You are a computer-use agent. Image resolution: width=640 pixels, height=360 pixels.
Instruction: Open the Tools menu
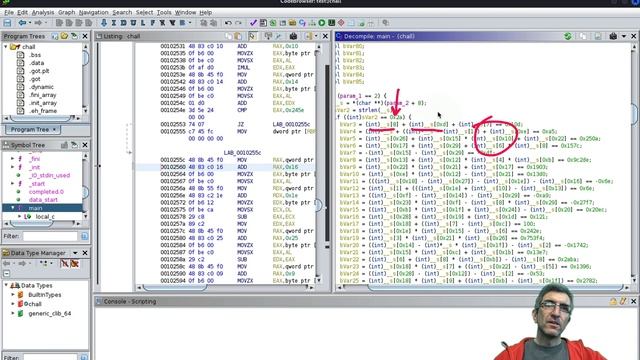pos(164,13)
